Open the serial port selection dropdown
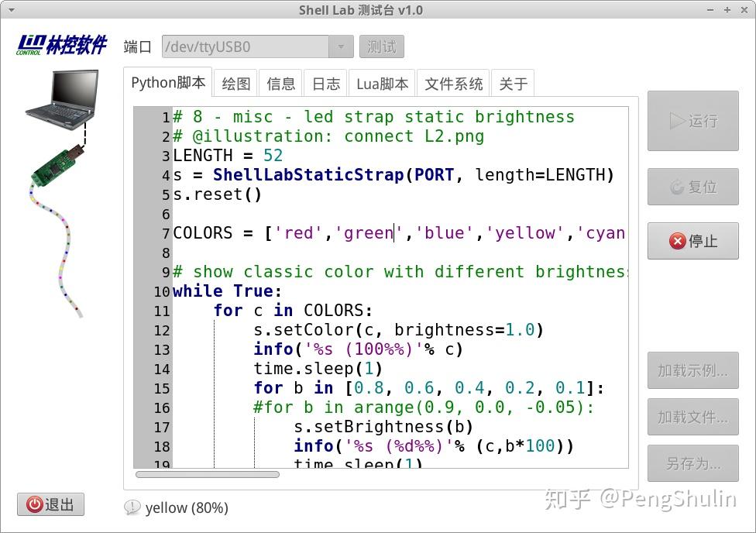 341,46
